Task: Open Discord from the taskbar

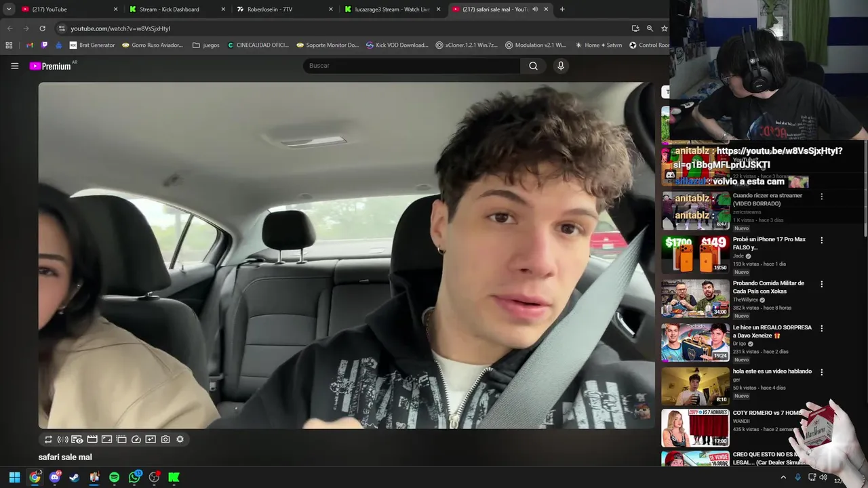Action: click(55, 477)
